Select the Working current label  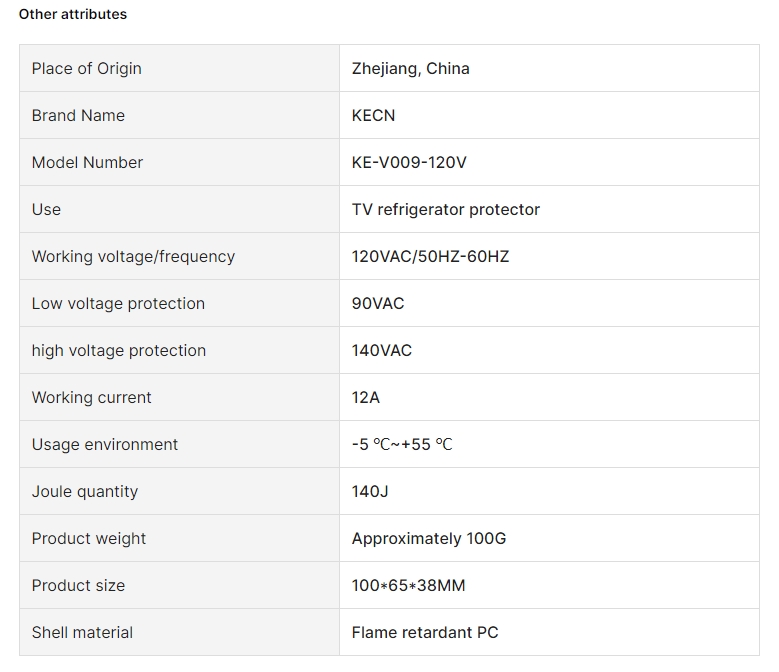[x=91, y=397]
